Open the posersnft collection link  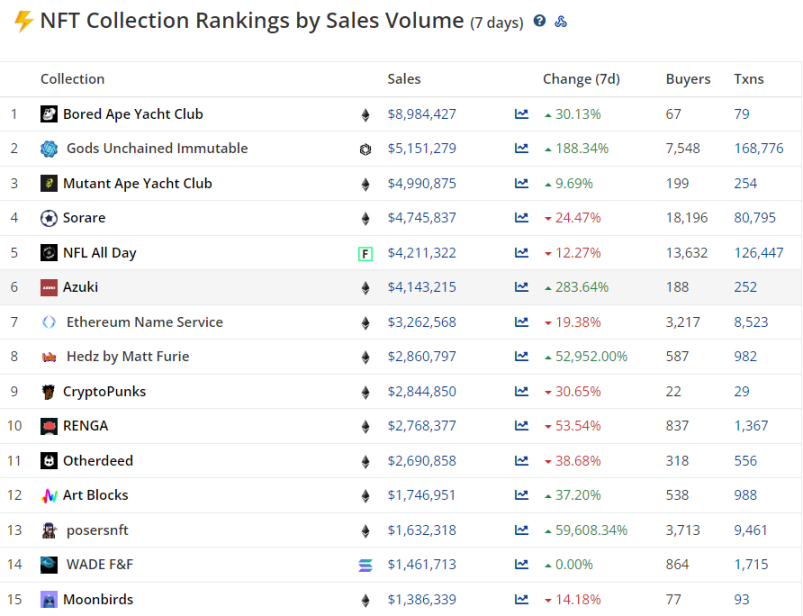[97, 530]
